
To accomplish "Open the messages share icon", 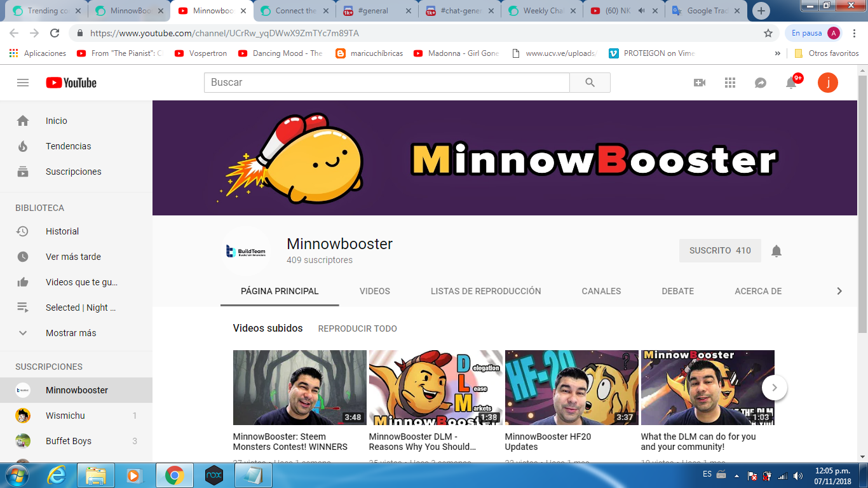I will click(x=761, y=83).
